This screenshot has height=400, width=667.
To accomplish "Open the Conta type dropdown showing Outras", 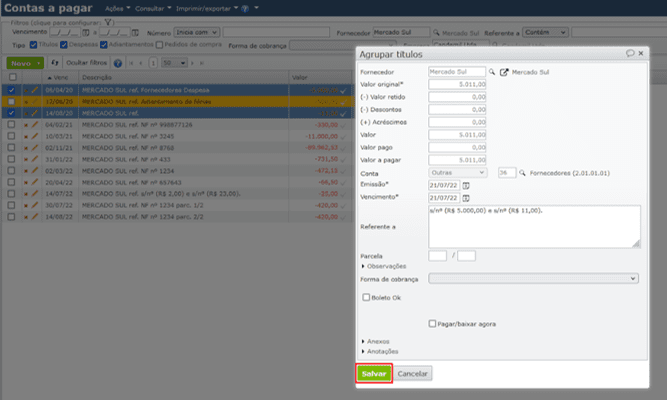I will 457,173.
